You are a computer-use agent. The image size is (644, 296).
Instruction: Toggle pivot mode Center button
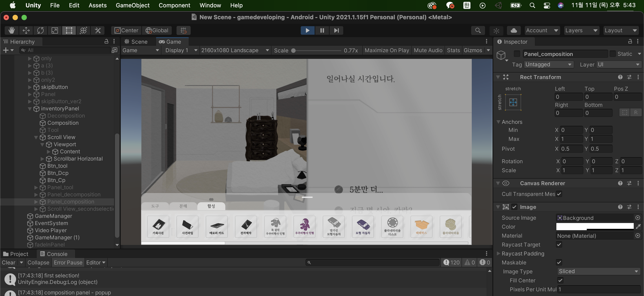[x=126, y=30]
